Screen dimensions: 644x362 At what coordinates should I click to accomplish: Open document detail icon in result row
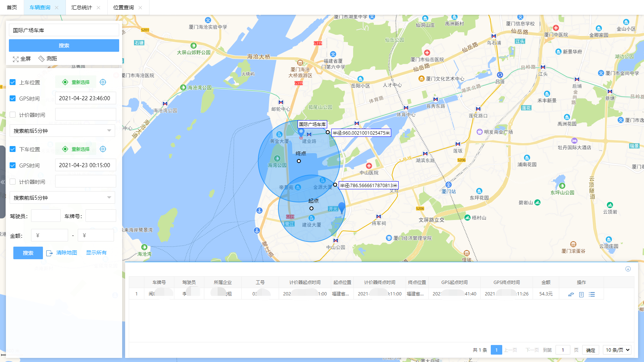[581, 294]
